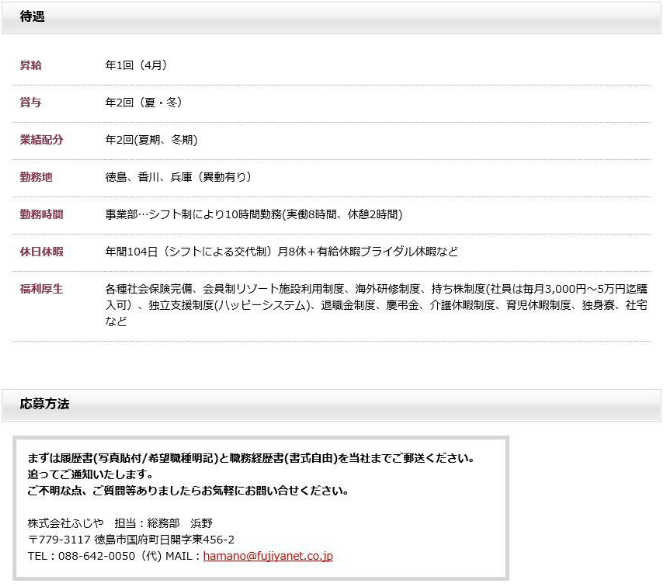This screenshot has width=666, height=585.
Task: Click the 勤務地 row label
Action: point(36,177)
